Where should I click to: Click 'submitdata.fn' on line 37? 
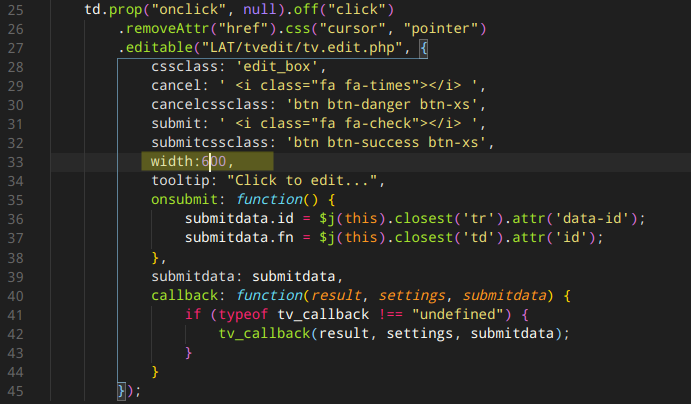pyautogui.click(x=239, y=237)
